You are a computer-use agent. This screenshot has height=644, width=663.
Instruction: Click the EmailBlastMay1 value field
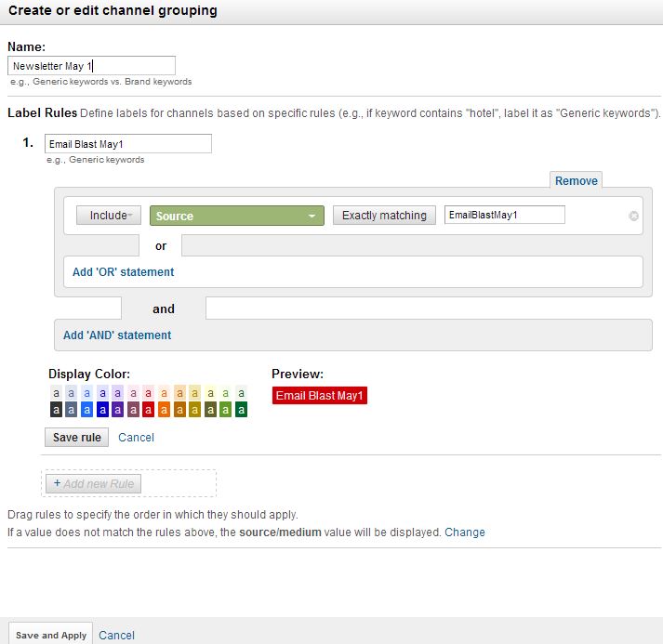[504, 215]
